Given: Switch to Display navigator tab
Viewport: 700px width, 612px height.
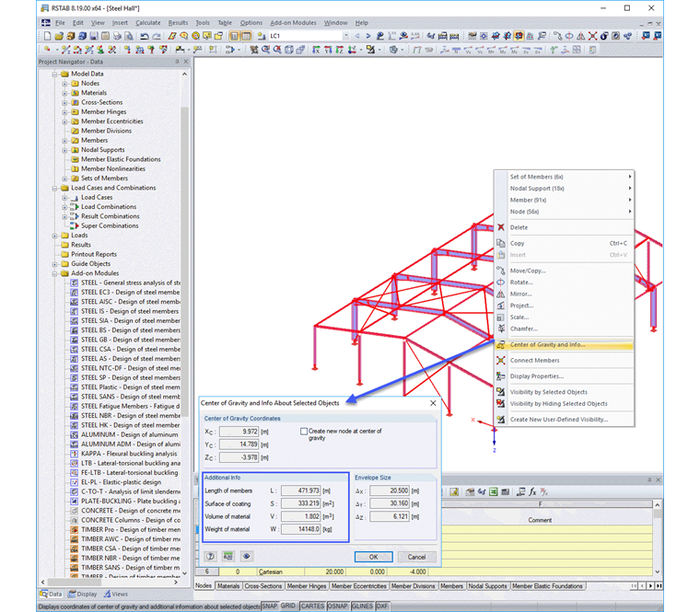Looking at the screenshot, I should (x=82, y=595).
